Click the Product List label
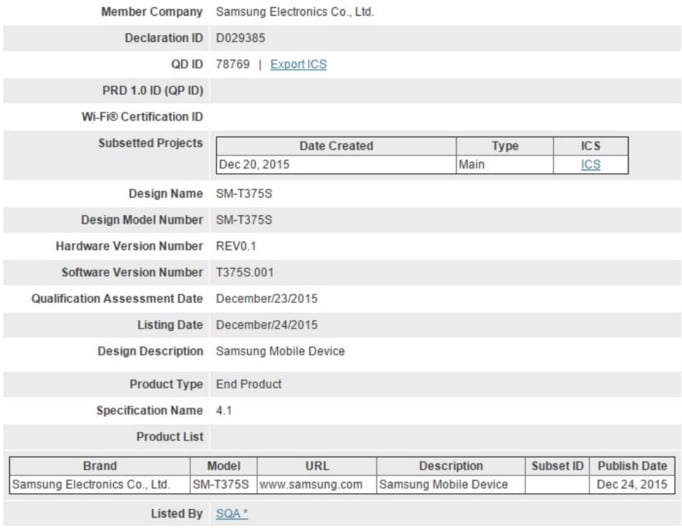 click(x=170, y=437)
